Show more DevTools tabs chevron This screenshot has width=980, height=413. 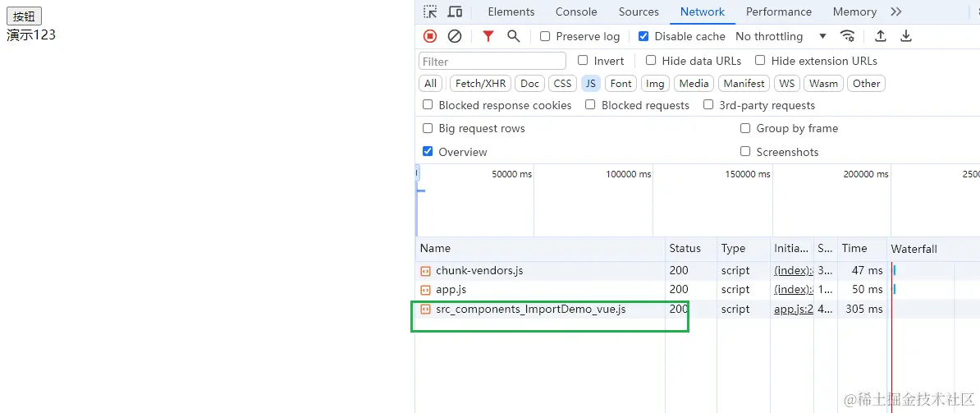point(896,11)
